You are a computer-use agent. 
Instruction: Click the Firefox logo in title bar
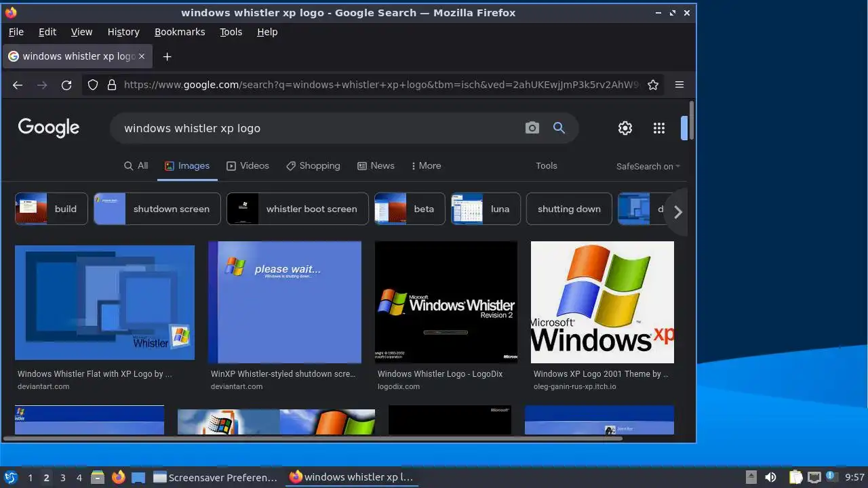tap(11, 12)
